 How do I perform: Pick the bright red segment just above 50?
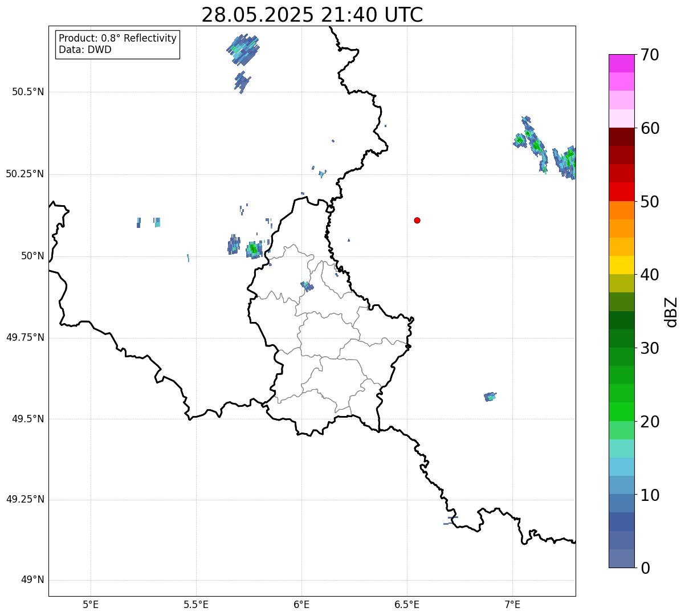[621, 191]
